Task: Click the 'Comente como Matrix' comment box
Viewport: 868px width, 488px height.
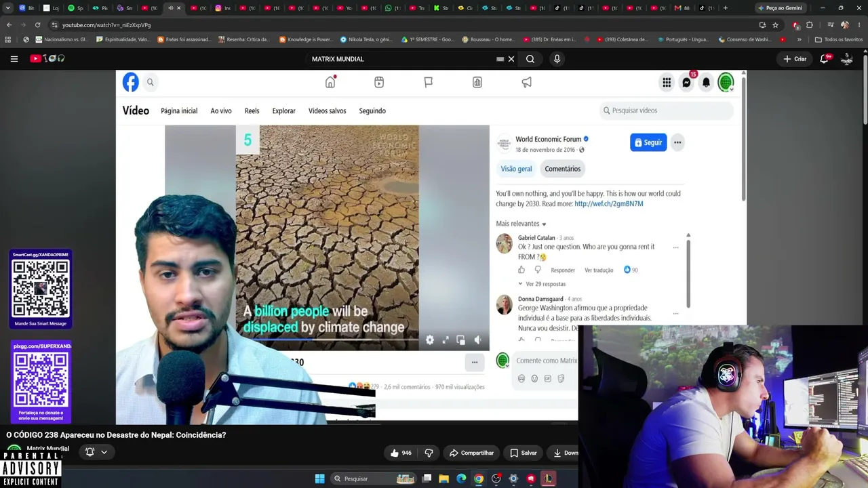Action: (x=547, y=361)
